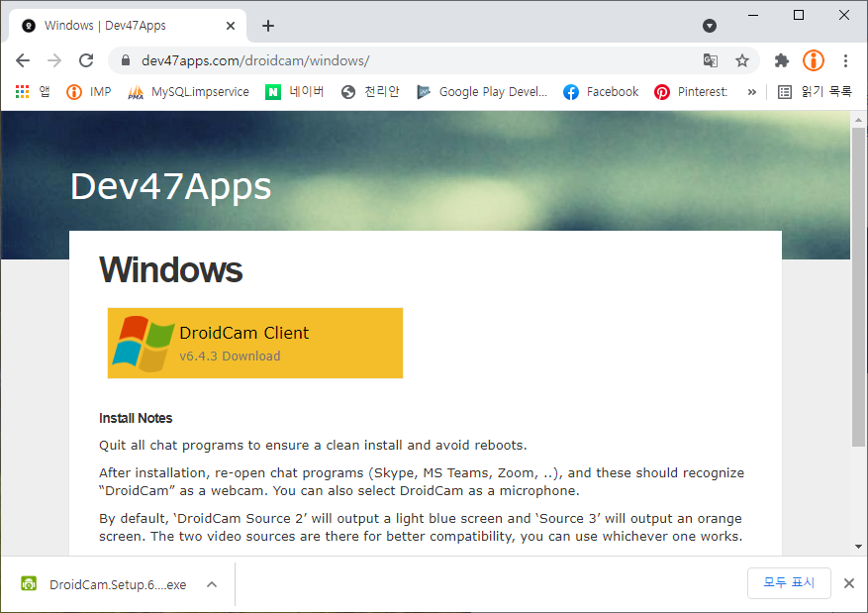The width and height of the screenshot is (868, 613).
Task: Show all downloads (모두 표시)
Action: pos(789,582)
